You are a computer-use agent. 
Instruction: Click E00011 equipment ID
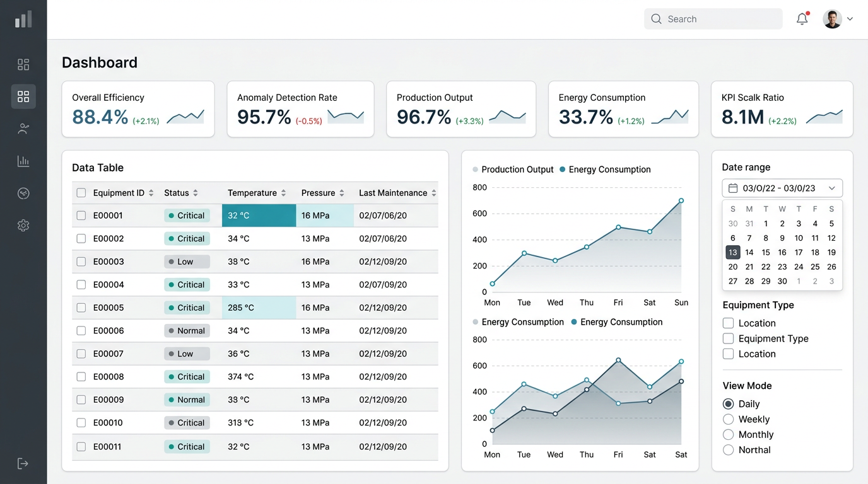(x=107, y=447)
